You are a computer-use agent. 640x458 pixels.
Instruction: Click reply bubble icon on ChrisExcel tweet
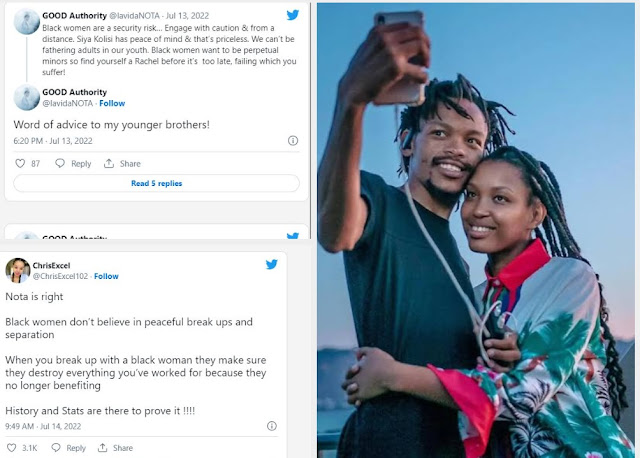coord(56,448)
